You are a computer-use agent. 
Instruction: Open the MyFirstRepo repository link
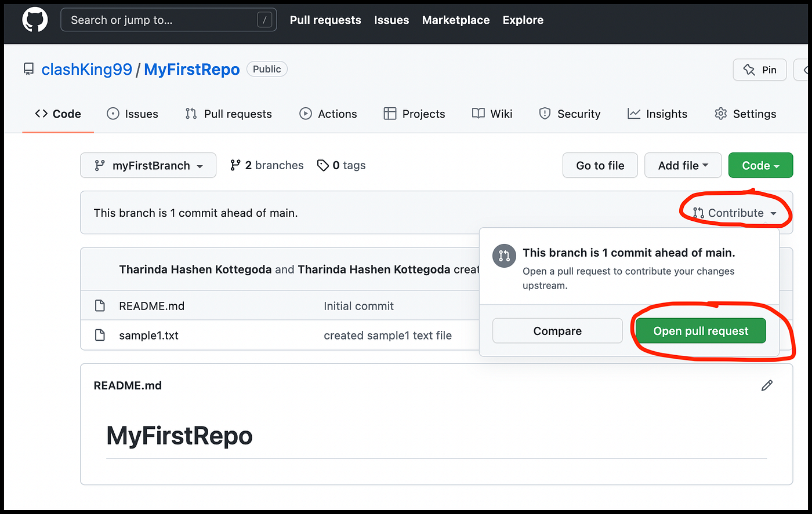tap(192, 70)
